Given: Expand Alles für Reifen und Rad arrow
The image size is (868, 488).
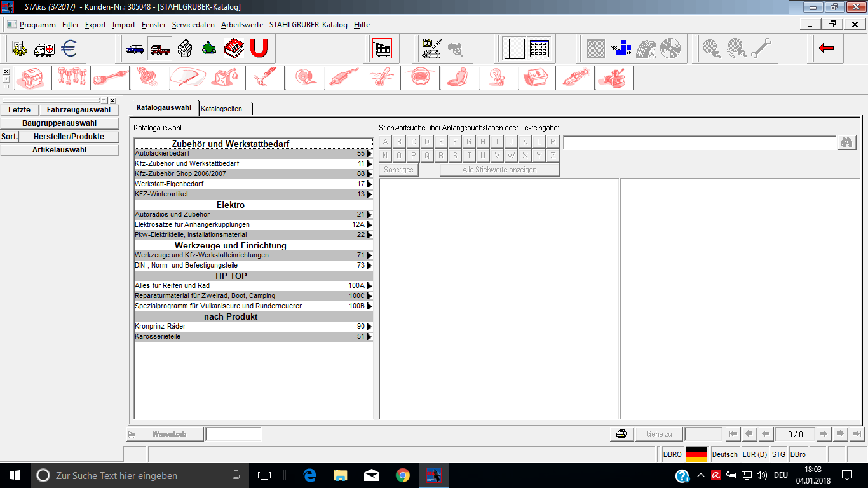Looking at the screenshot, I should click(369, 286).
